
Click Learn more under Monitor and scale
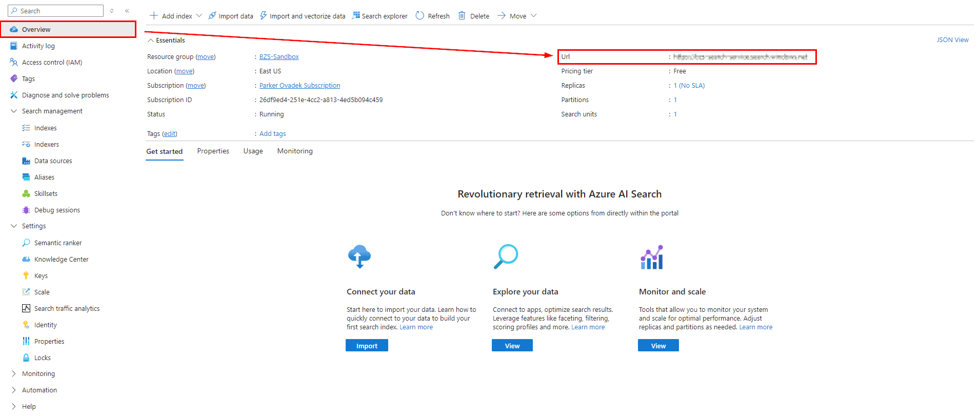(x=755, y=327)
